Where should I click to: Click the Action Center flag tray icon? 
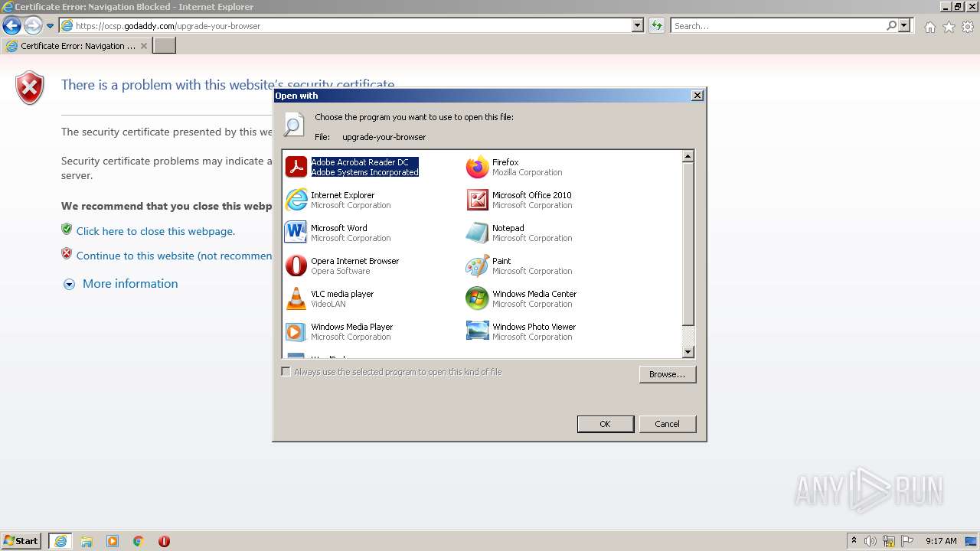(907, 541)
